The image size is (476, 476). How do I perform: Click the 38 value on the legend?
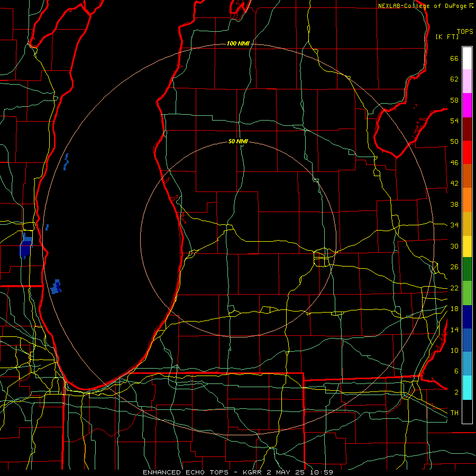tap(454, 205)
